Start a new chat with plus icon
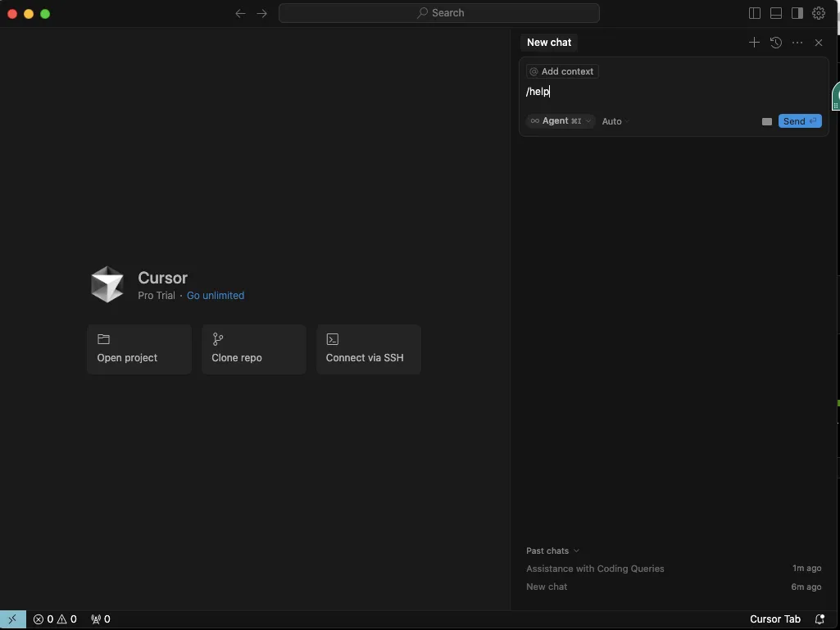Viewport: 840px width, 630px height. pyautogui.click(x=754, y=43)
